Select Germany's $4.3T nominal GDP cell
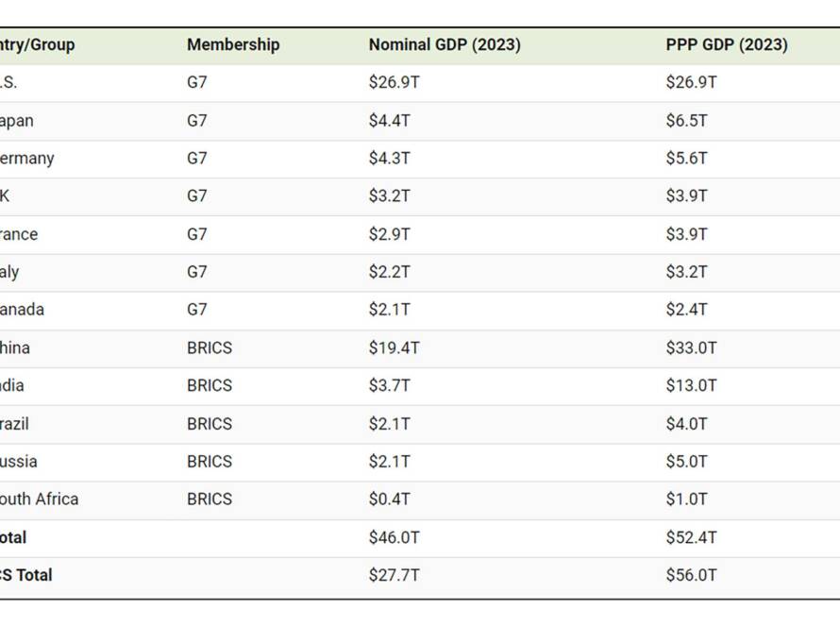Viewport: 840px width, 627px height. click(389, 158)
